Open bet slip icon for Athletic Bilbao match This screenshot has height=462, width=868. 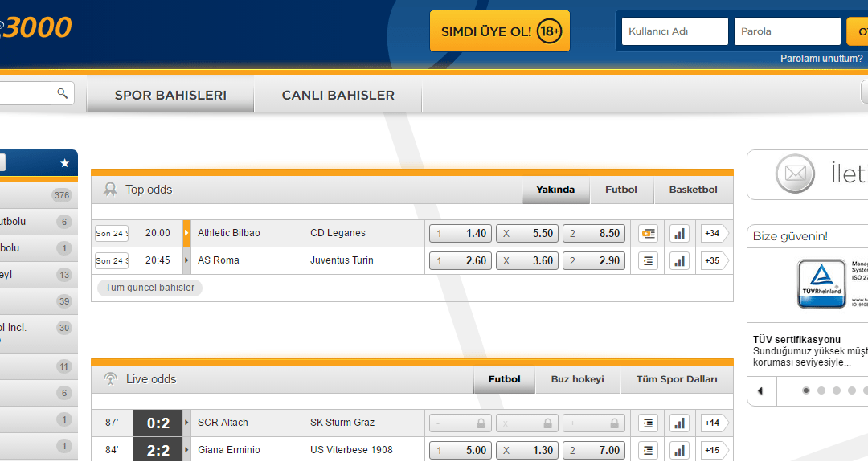648,234
